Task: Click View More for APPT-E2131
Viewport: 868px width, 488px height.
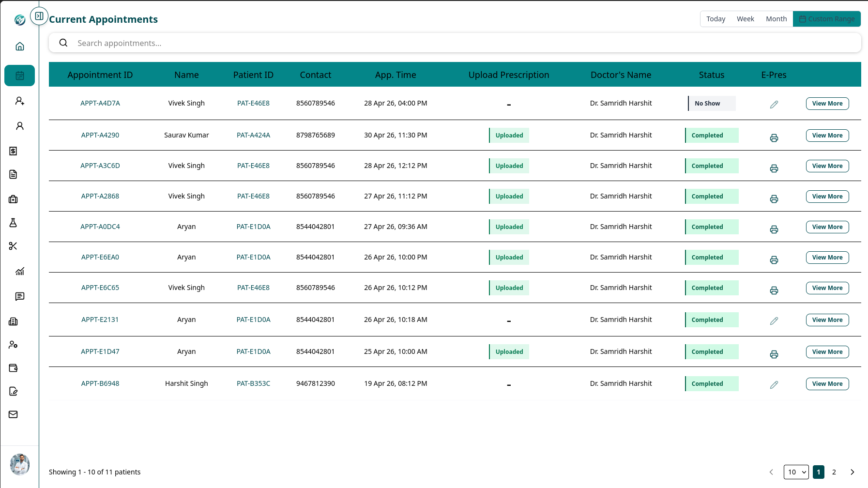Action: [x=827, y=320]
